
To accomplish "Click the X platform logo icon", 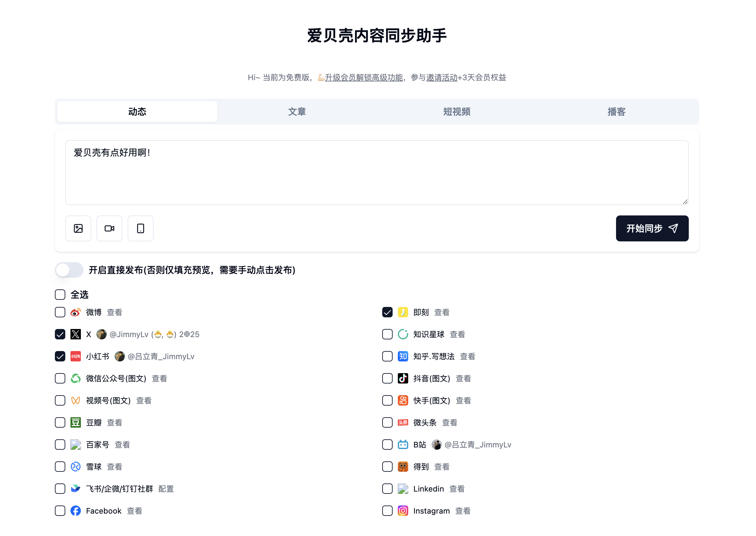I will 76,335.
